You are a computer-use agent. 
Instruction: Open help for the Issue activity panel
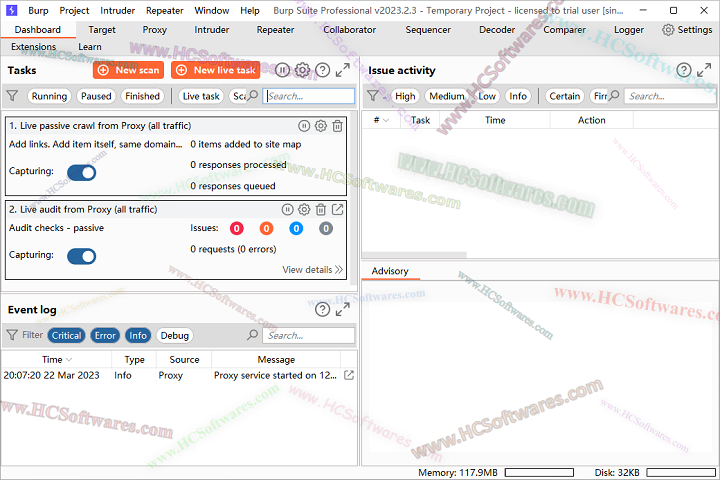pos(684,70)
